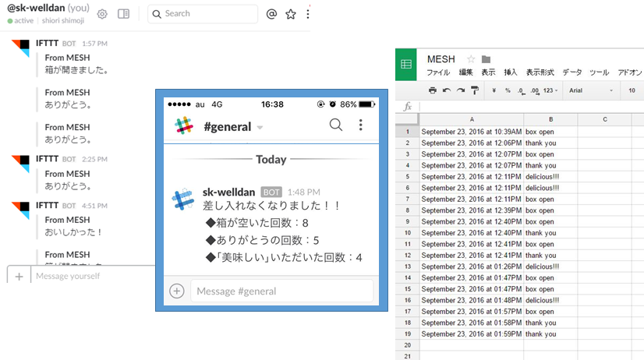Star the MESH spreadsheet
The width and height of the screenshot is (644, 360).
tap(471, 59)
